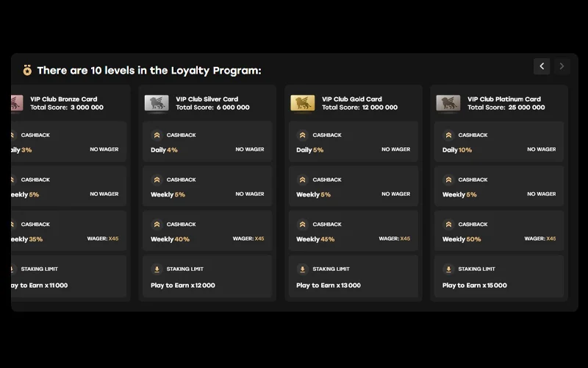This screenshot has width=588, height=368.
Task: Click the Silver Card lion badge
Action: (157, 103)
